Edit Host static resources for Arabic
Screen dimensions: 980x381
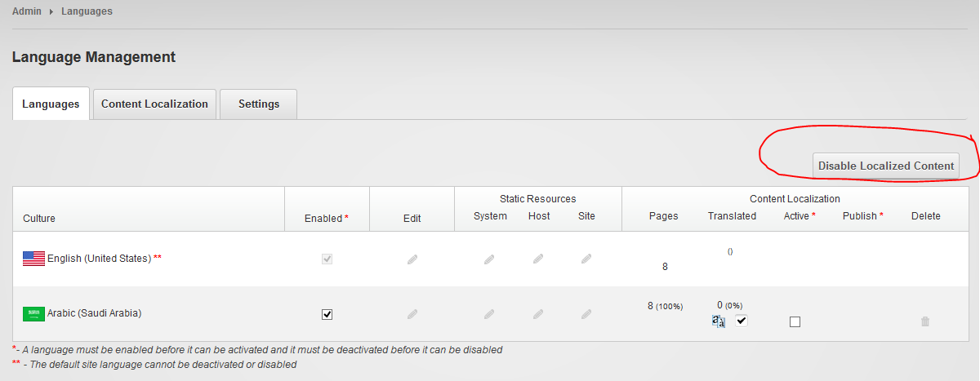pyautogui.click(x=538, y=313)
